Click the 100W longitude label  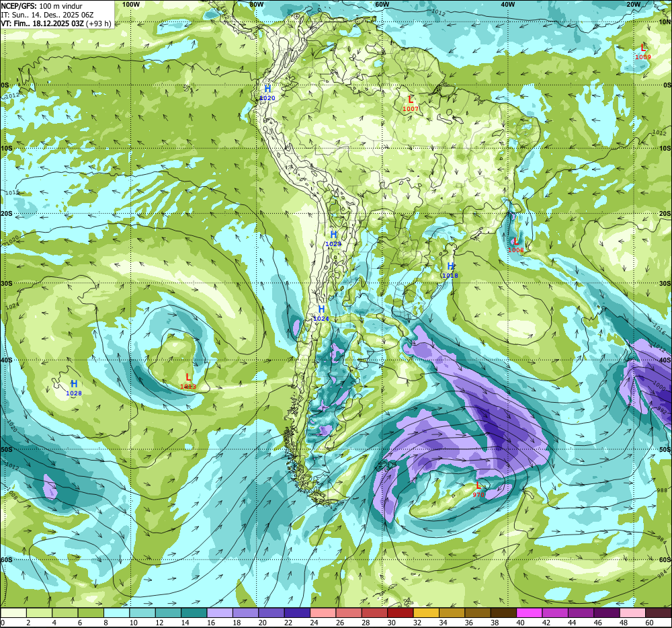[x=131, y=4]
